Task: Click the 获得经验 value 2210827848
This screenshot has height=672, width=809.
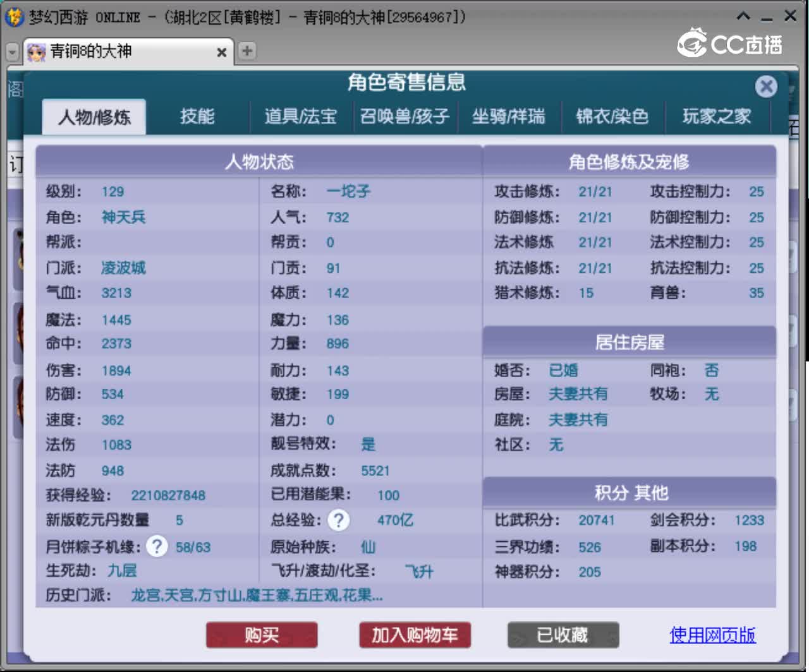Action: 168,496
